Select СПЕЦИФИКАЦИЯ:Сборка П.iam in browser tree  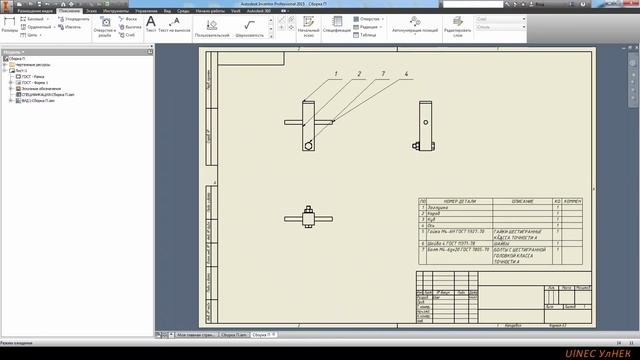48,95
